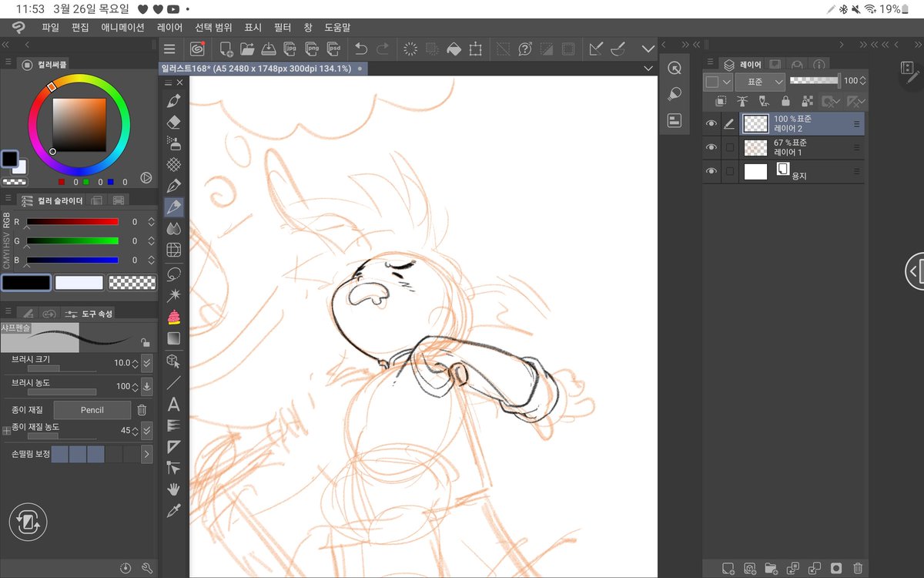Open the 필터 menu
Viewport: 924px width, 578px height.
283,27
